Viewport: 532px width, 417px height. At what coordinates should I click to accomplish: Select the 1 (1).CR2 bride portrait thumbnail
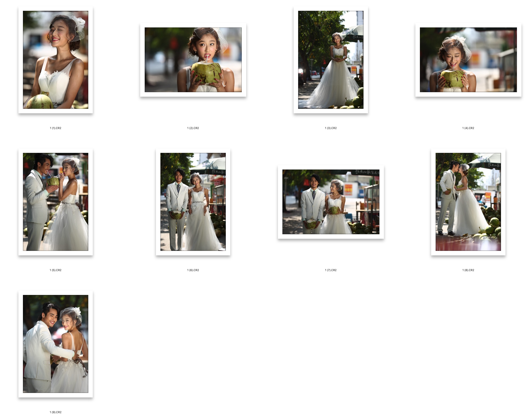tap(55, 60)
